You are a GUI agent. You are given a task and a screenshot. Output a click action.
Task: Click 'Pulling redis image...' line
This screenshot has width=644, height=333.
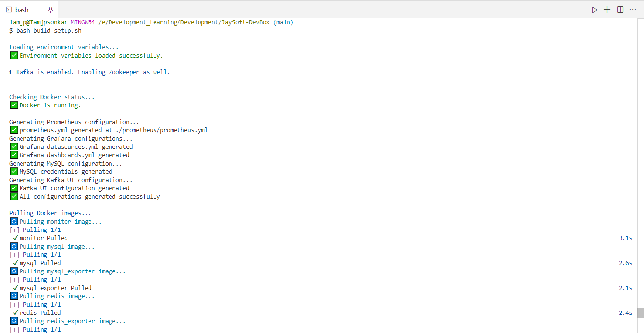[52, 296]
